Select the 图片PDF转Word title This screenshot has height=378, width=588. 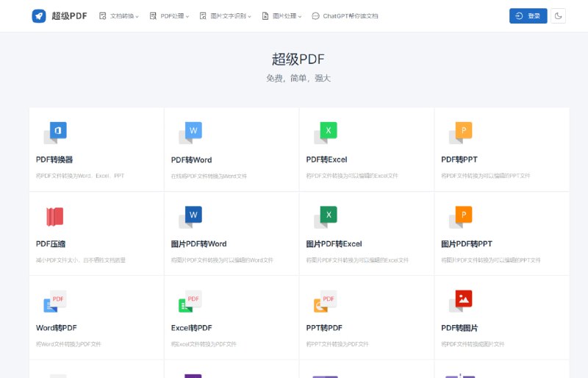[x=198, y=244]
